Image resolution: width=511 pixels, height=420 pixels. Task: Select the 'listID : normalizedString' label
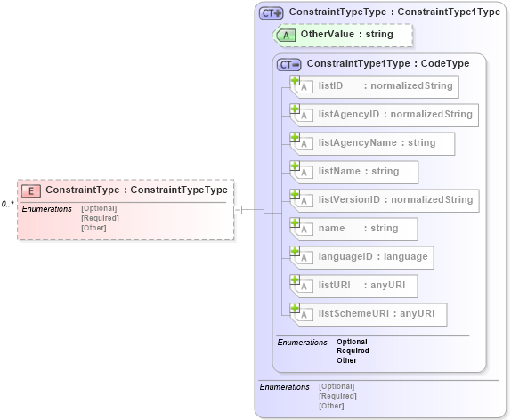click(x=385, y=85)
